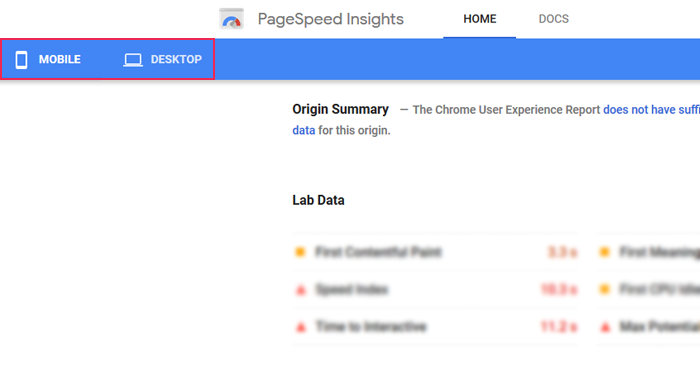Follow the 'data' link for this origin
Viewport: 700px width, 374px height.
click(304, 130)
